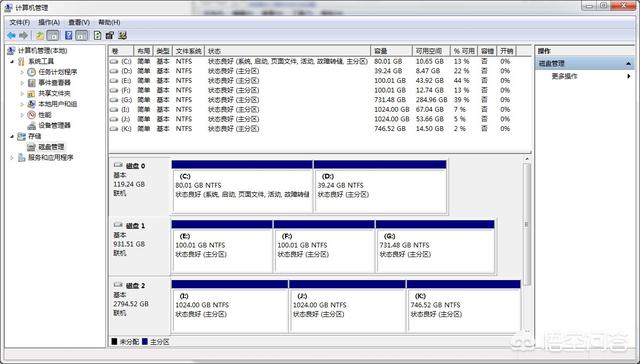
Task: Sort by the 容量 column header
Action: click(x=391, y=51)
